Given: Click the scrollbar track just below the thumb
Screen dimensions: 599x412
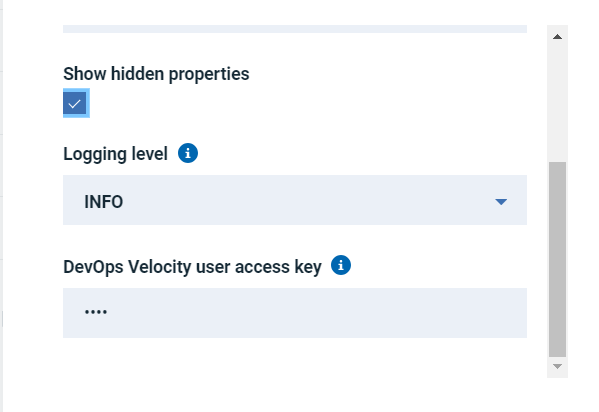Looking at the screenshot, I should pos(557,358).
